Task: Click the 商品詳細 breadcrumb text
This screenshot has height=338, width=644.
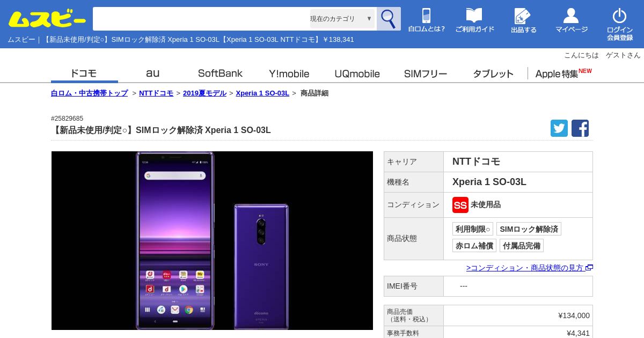Action: (314, 93)
